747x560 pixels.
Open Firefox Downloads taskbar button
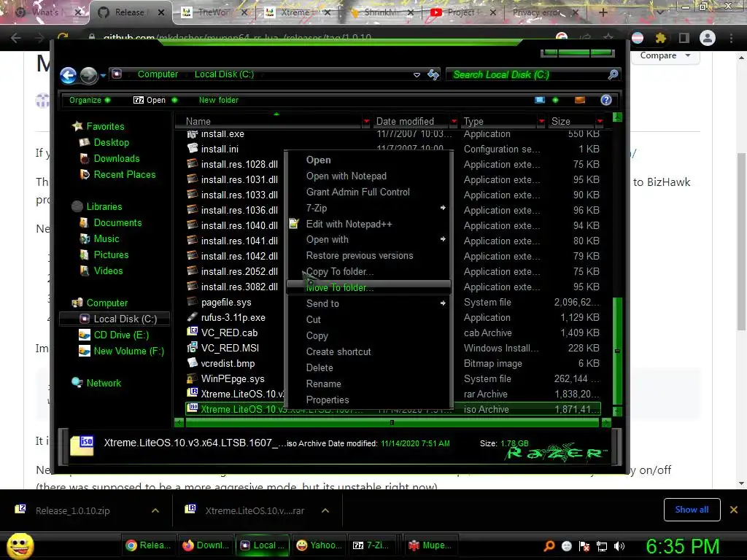pos(206,545)
